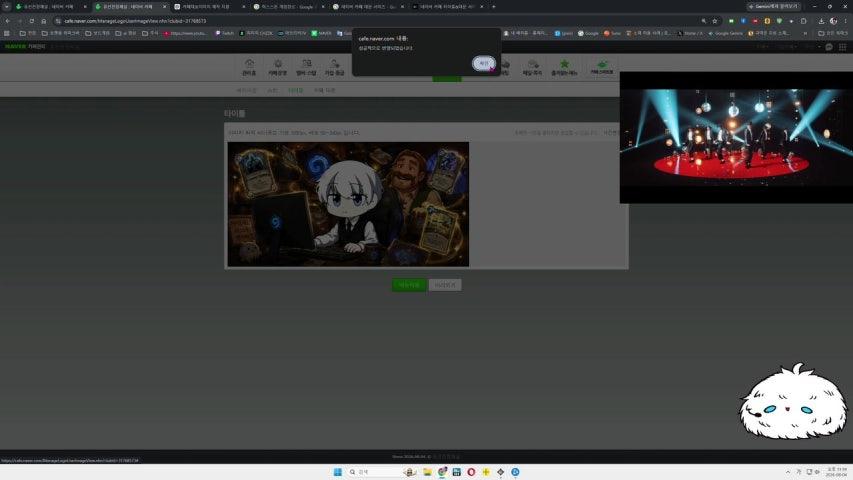Open the 즐겨찾는 메뉴 green star icon
Viewport: 853px width, 480px height.
coord(564,67)
